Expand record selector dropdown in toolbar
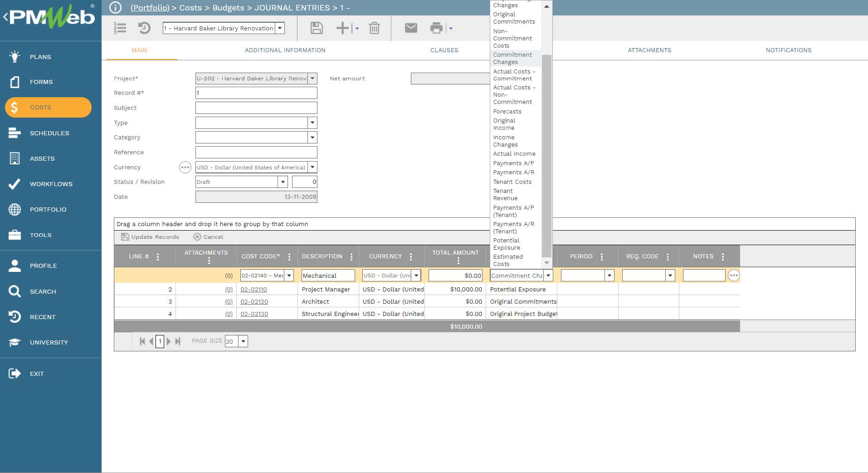868x473 pixels. [x=280, y=28]
